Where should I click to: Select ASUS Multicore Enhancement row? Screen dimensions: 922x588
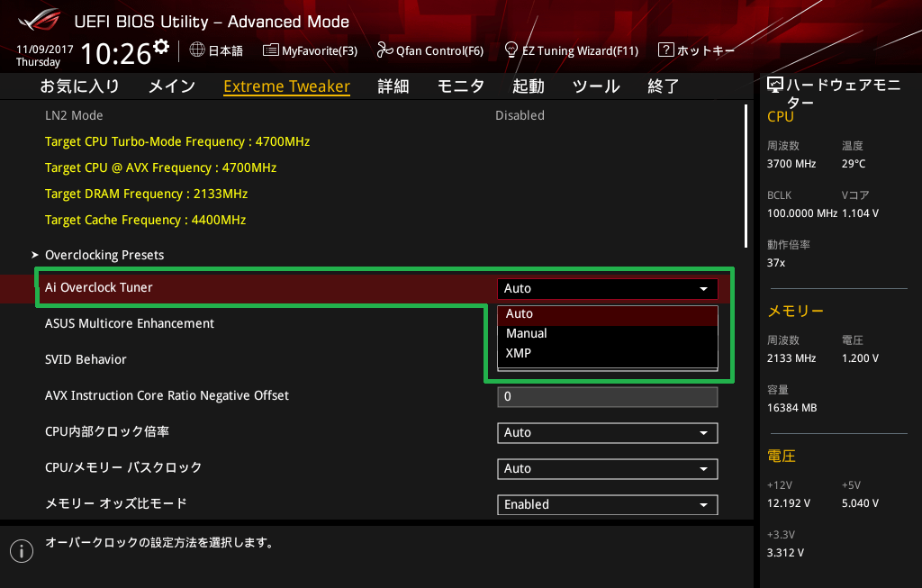130,323
